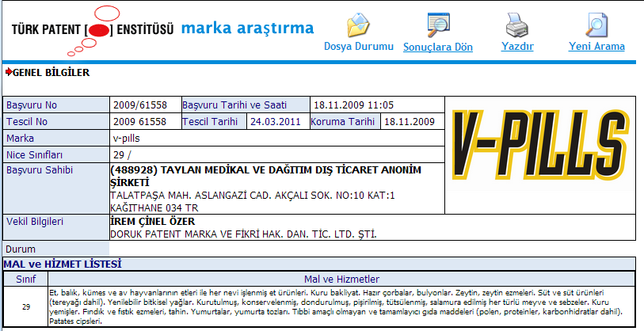Viewport: 644px width, 331px height.
Task: Go back via Sonuçlara Dön link
Action: (x=438, y=47)
